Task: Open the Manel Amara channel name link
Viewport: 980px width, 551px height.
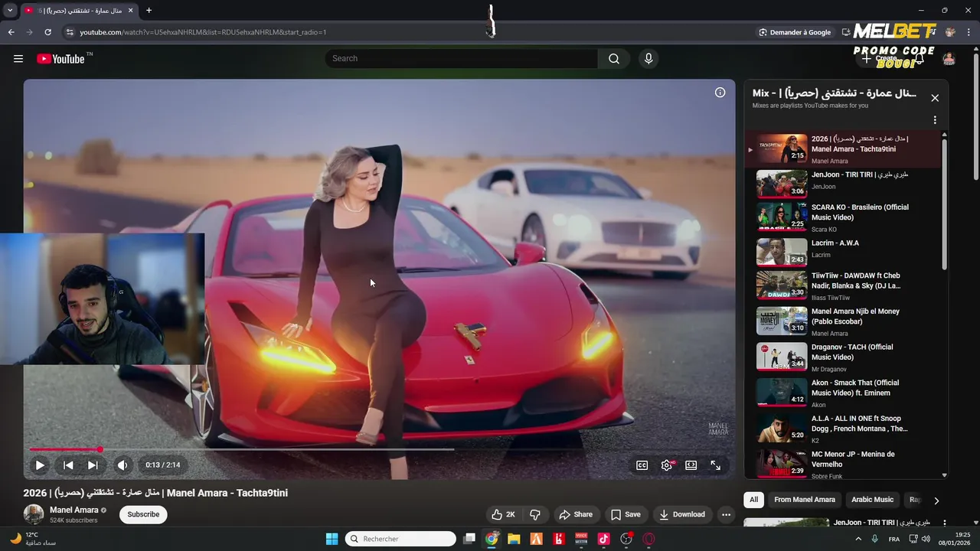Action: [74, 510]
